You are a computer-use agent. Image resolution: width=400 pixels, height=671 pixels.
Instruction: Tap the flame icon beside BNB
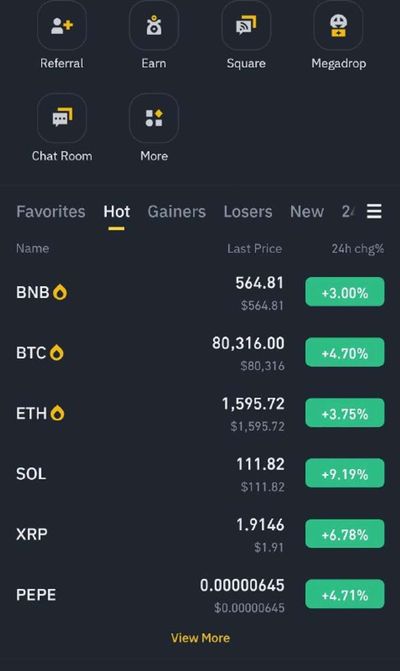tap(60, 292)
